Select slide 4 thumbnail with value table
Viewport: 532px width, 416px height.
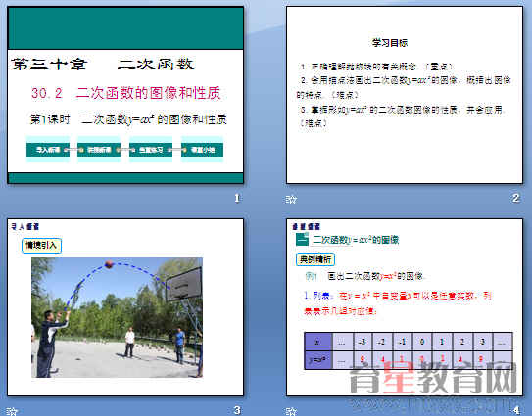(x=405, y=307)
